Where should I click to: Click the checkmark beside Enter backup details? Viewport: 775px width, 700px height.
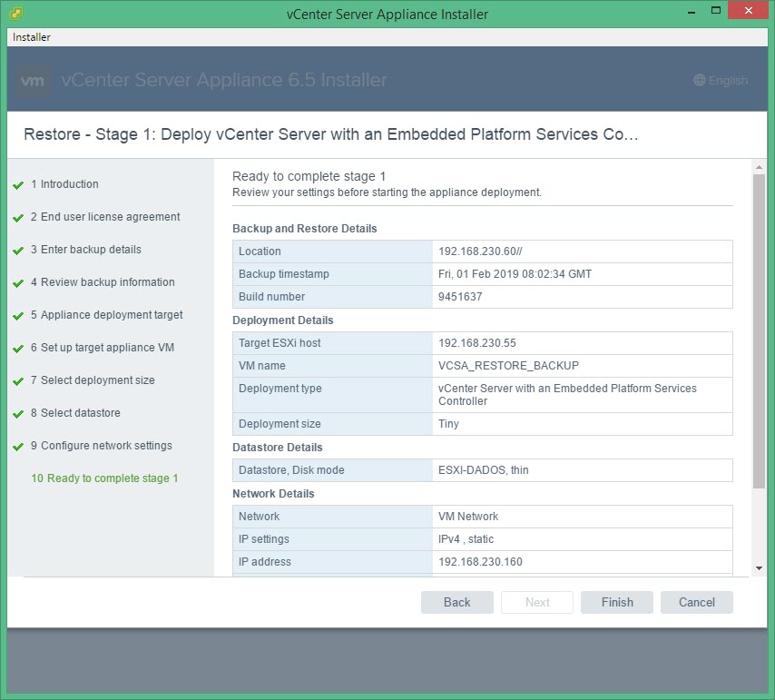18,251
